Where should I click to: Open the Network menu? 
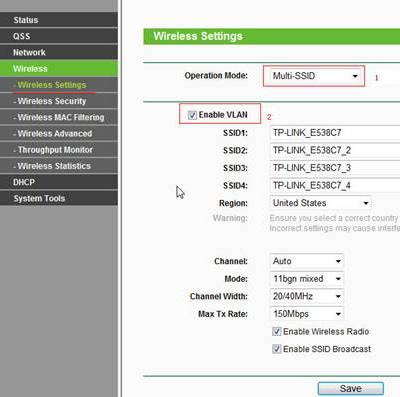59,52
